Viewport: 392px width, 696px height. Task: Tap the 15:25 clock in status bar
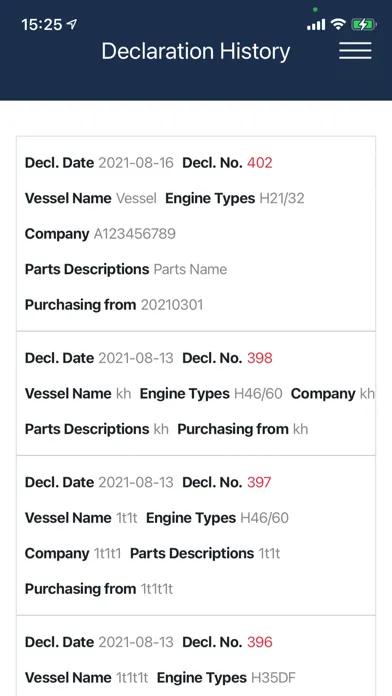(x=42, y=24)
